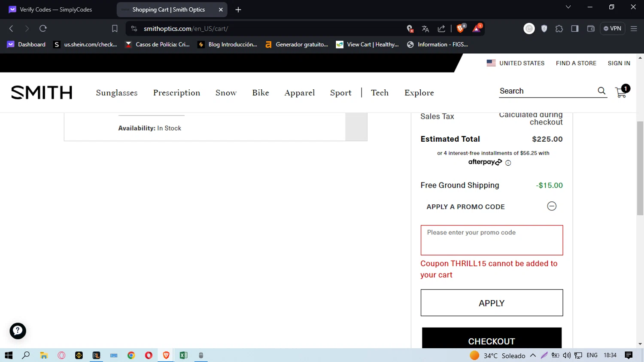
Task: Click the volume speaker icon in system tray
Action: (567, 355)
